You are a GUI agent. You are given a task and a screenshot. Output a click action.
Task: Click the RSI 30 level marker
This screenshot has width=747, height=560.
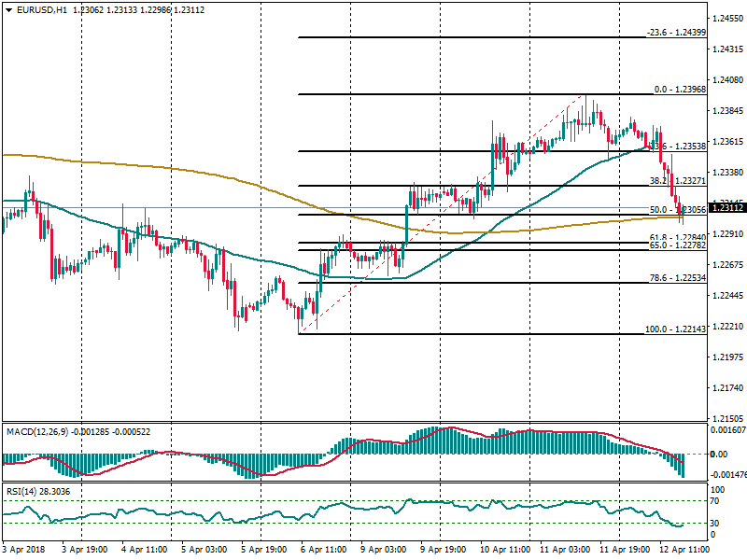(x=717, y=522)
